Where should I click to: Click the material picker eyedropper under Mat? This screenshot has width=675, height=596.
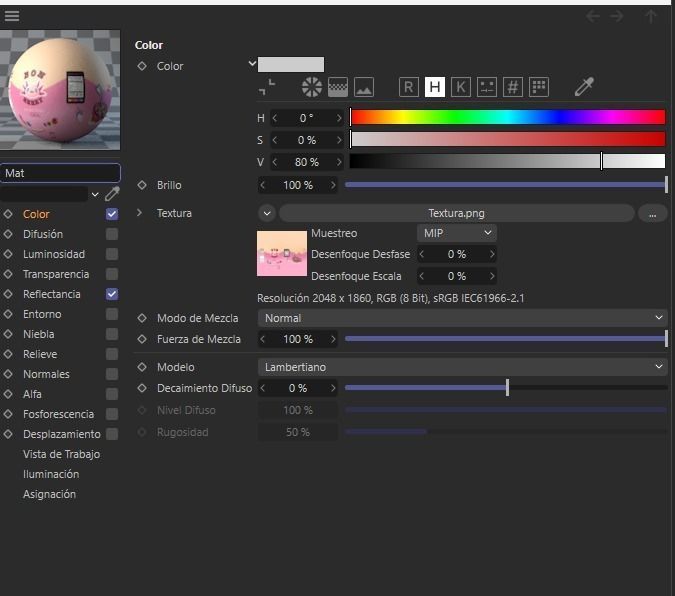click(112, 194)
